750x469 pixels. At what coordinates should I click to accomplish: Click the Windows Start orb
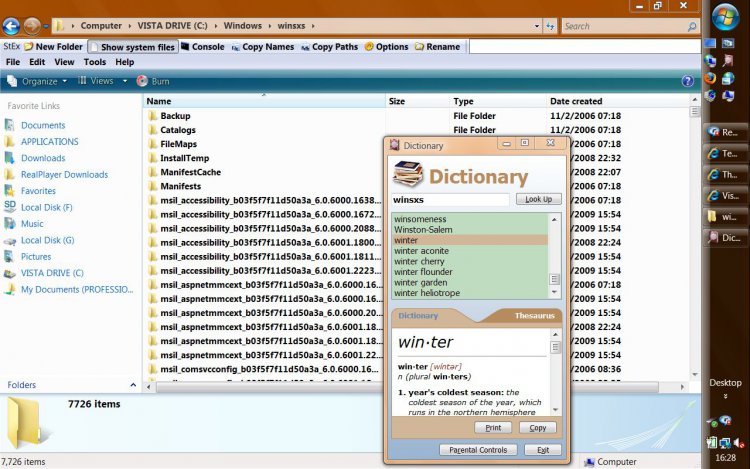726,16
